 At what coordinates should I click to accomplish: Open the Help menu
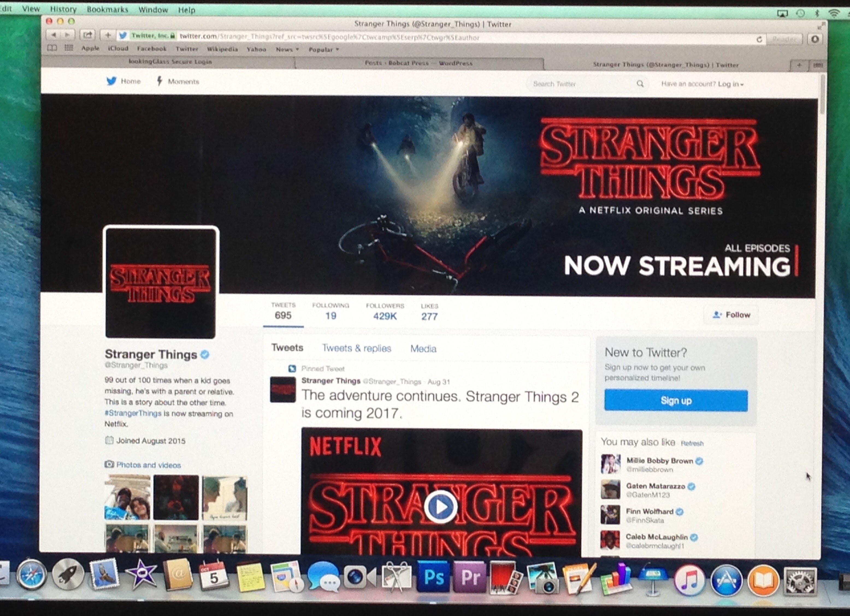pyautogui.click(x=186, y=10)
